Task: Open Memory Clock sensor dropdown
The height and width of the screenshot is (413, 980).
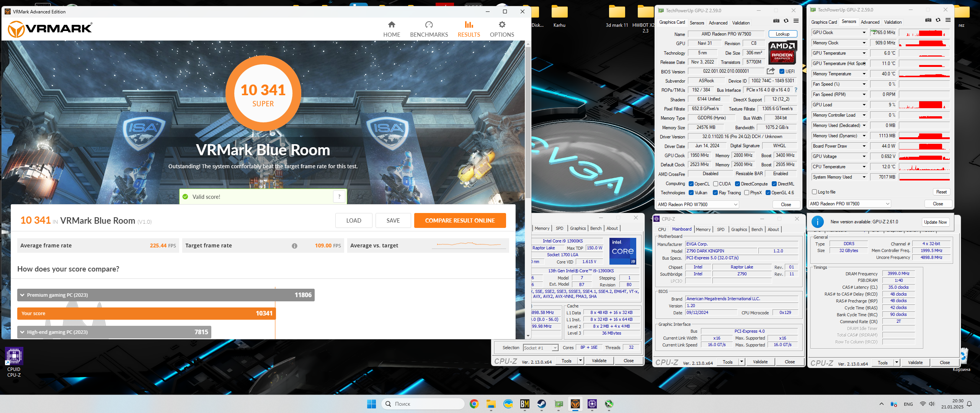Action: tap(864, 43)
